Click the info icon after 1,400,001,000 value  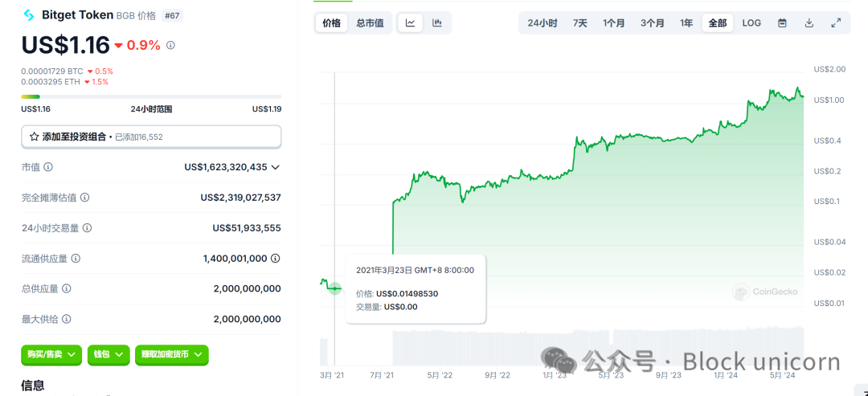[275, 259]
